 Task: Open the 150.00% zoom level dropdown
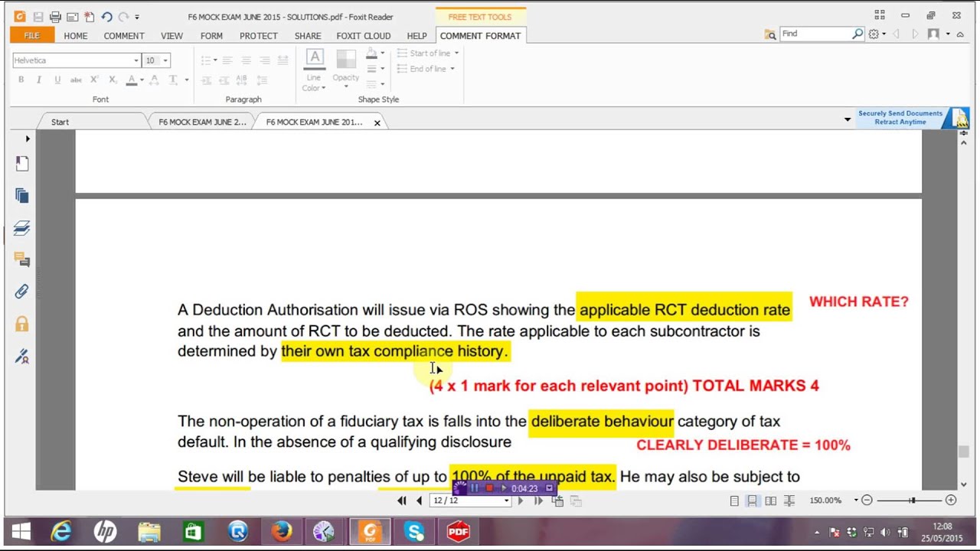[856, 500]
